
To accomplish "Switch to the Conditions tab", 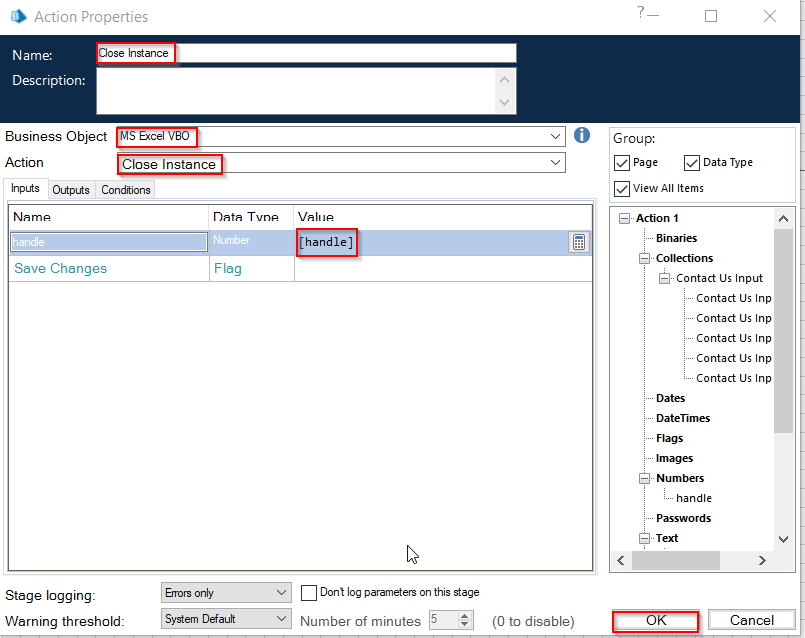I will (126, 190).
